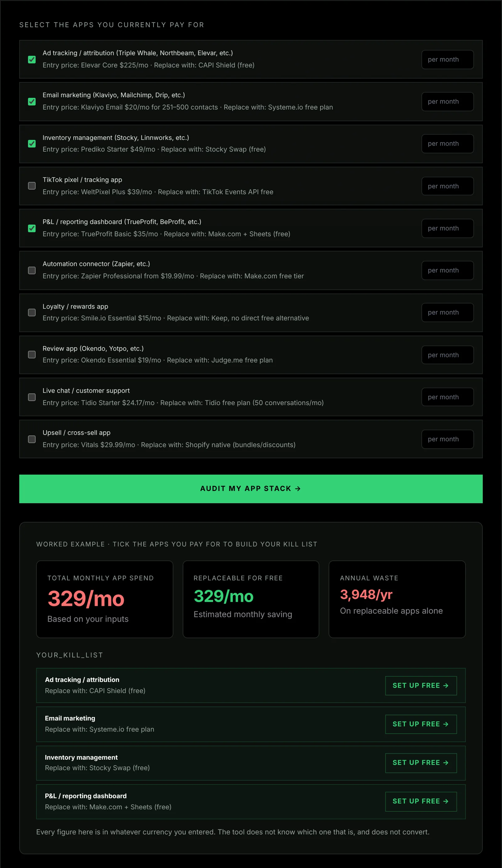Tick the Automation connector (Zapier) checkbox
This screenshot has height=868, width=502.
(32, 270)
